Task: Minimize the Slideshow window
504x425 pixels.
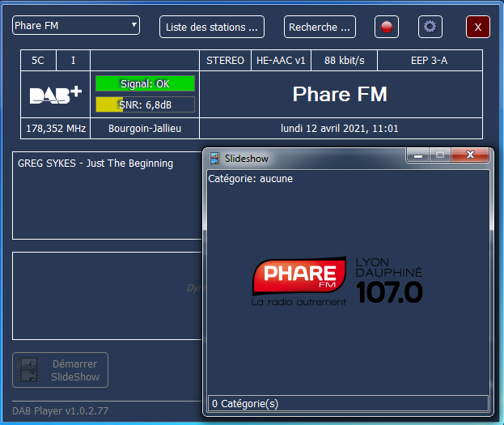Action: click(x=418, y=155)
